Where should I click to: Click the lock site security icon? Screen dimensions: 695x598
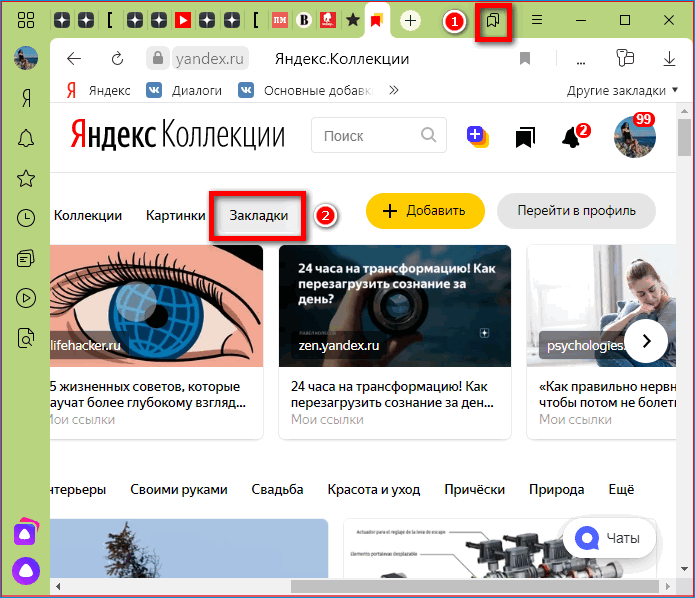[157, 58]
